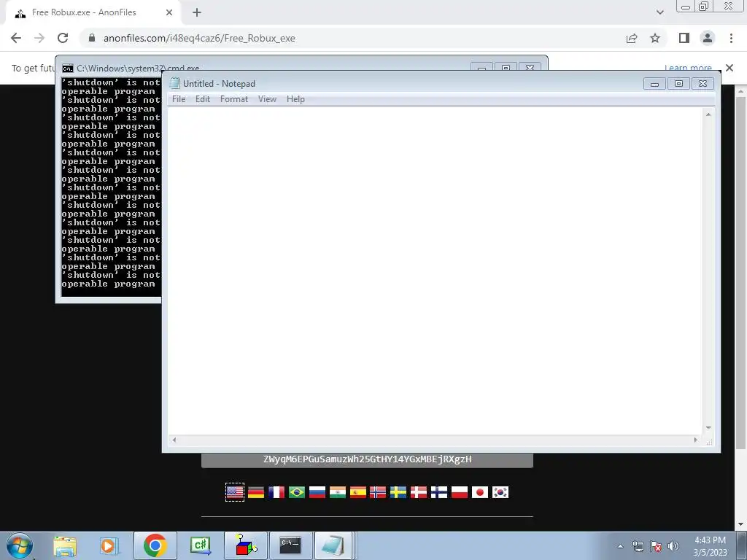Image resolution: width=747 pixels, height=560 pixels.
Task: Click Notepad vertical scrollbar down arrow
Action: (x=708, y=428)
